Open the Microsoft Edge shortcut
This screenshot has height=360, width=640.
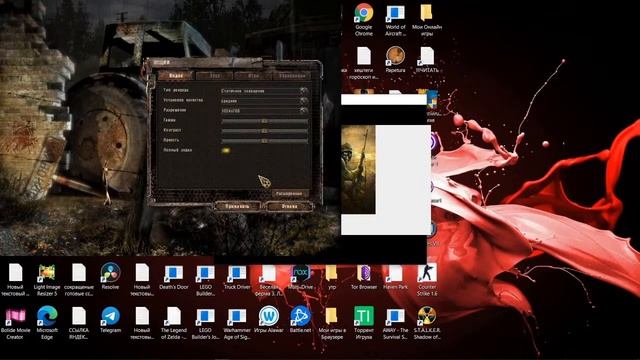[47, 323]
